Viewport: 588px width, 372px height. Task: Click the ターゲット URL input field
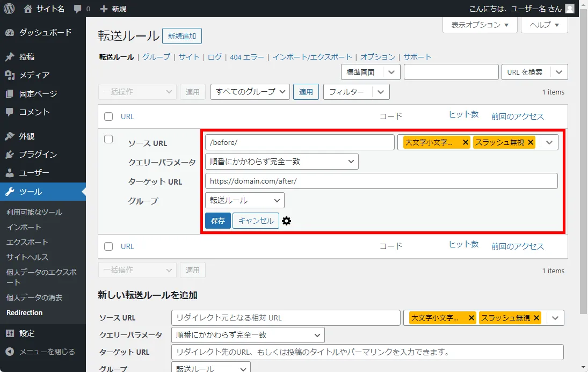pyautogui.click(x=376, y=181)
